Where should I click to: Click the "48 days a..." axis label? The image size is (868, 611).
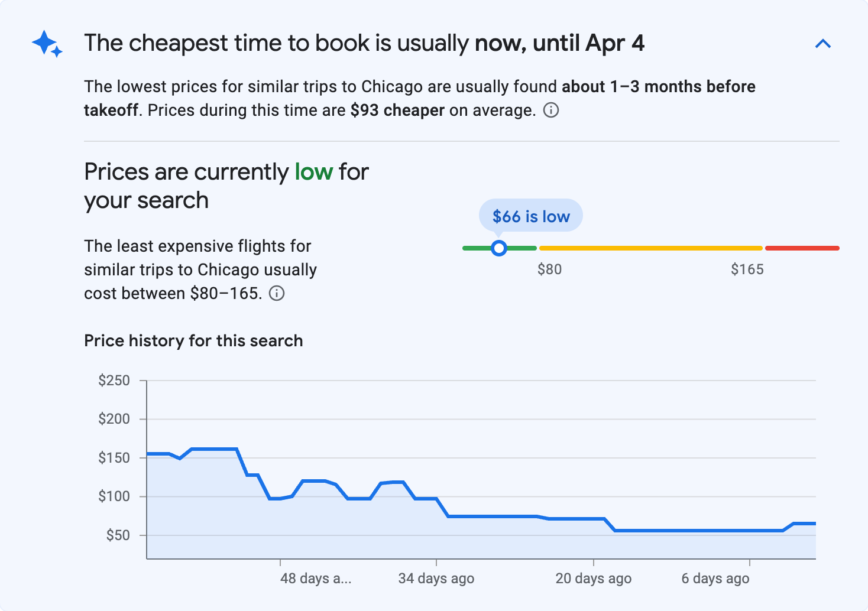316,578
